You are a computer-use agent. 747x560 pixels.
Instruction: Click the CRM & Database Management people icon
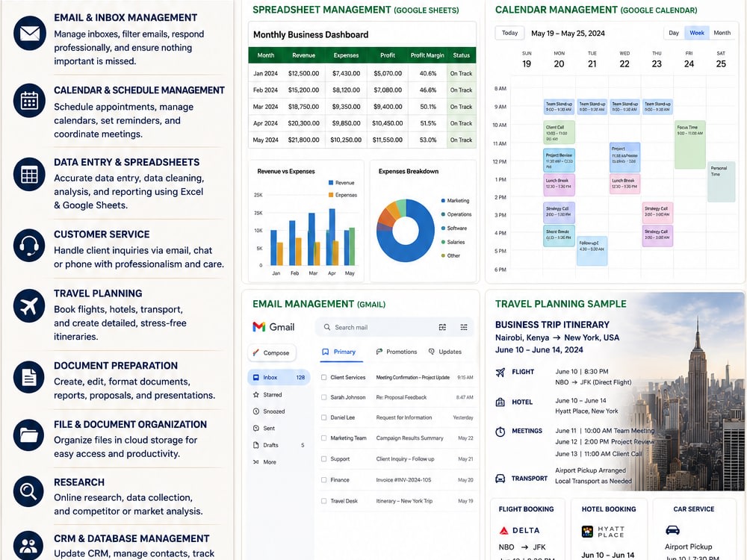28,546
